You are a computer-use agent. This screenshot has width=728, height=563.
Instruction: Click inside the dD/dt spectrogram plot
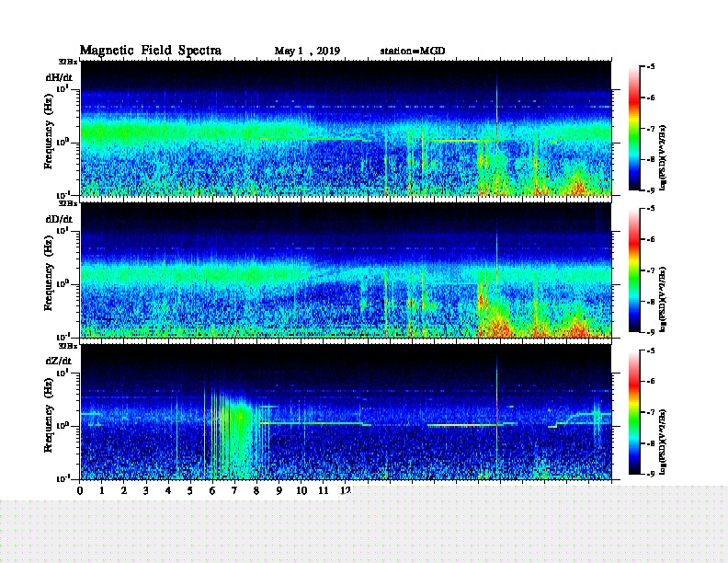point(346,270)
